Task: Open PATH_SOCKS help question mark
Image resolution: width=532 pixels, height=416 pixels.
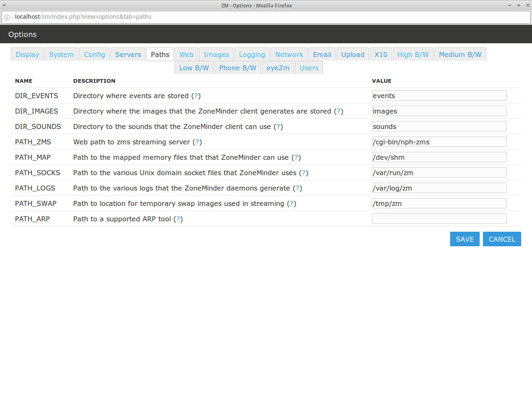Action: (x=304, y=173)
